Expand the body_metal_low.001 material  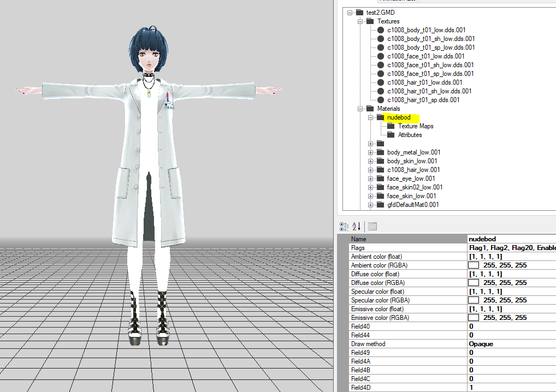click(x=370, y=152)
